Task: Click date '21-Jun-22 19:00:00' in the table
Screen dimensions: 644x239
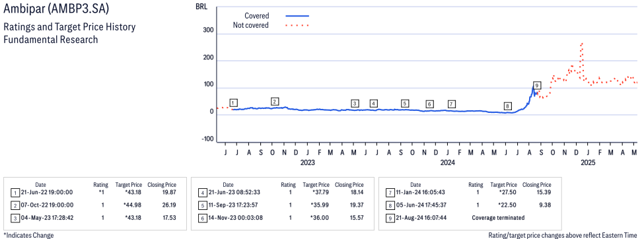Action: click(47, 192)
